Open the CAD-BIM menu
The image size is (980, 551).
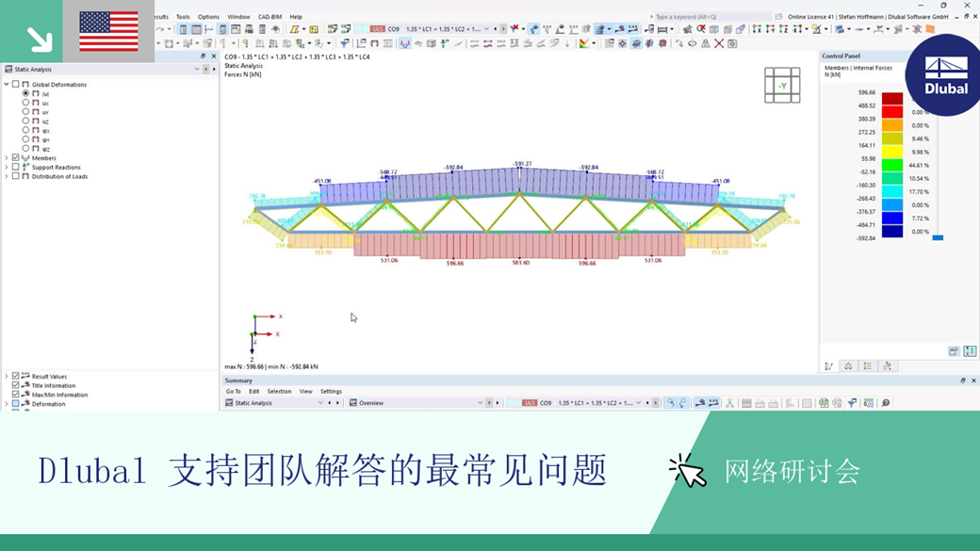[270, 17]
